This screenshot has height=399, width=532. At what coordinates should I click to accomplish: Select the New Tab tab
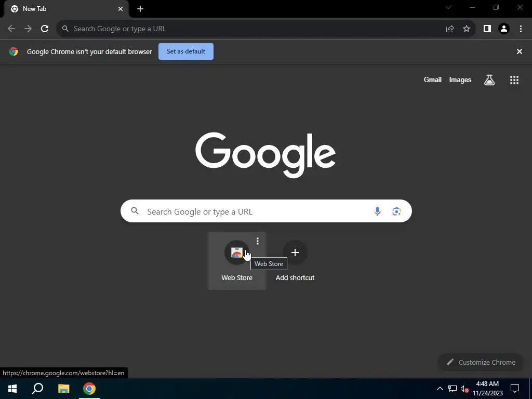click(x=66, y=9)
